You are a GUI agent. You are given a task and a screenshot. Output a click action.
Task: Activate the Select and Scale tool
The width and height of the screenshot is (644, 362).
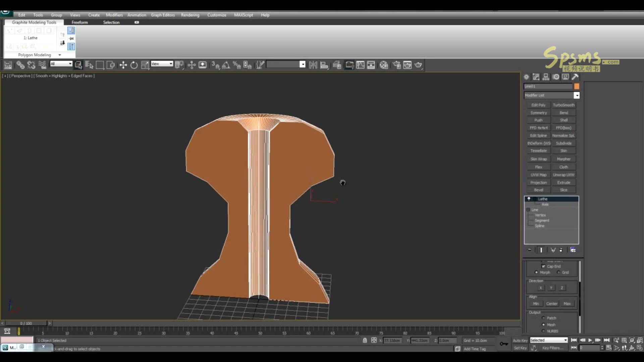[x=145, y=65]
